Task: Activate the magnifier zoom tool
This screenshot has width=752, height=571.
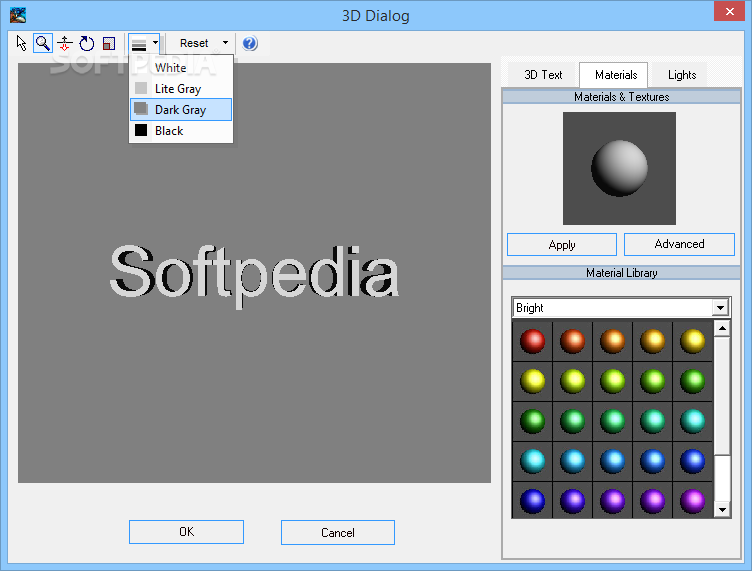Action: point(43,43)
